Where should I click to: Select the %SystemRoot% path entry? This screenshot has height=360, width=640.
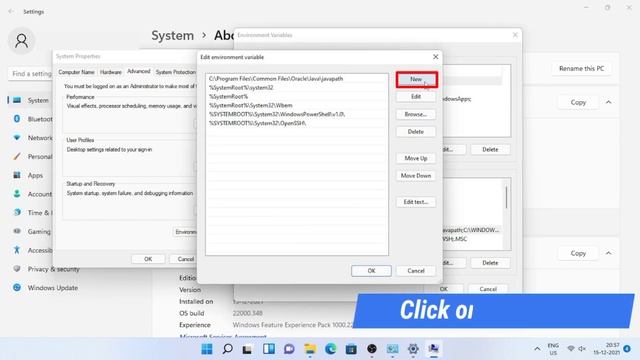pyautogui.click(x=297, y=97)
